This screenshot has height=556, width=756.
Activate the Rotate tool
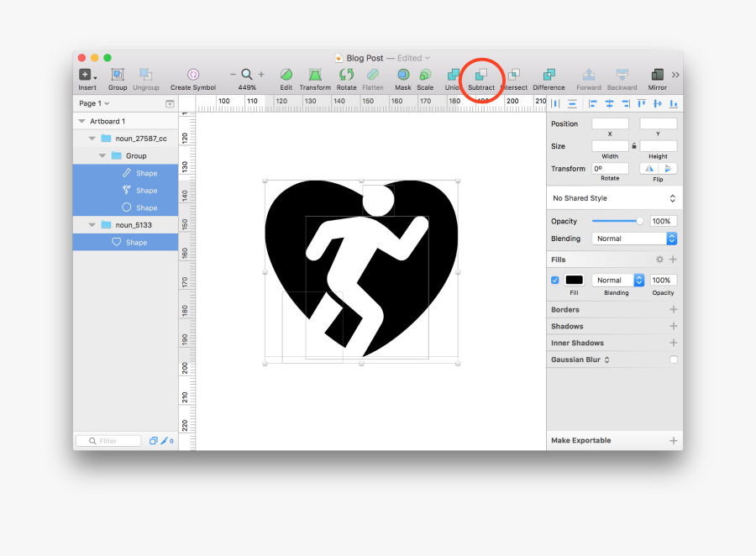[x=346, y=77]
